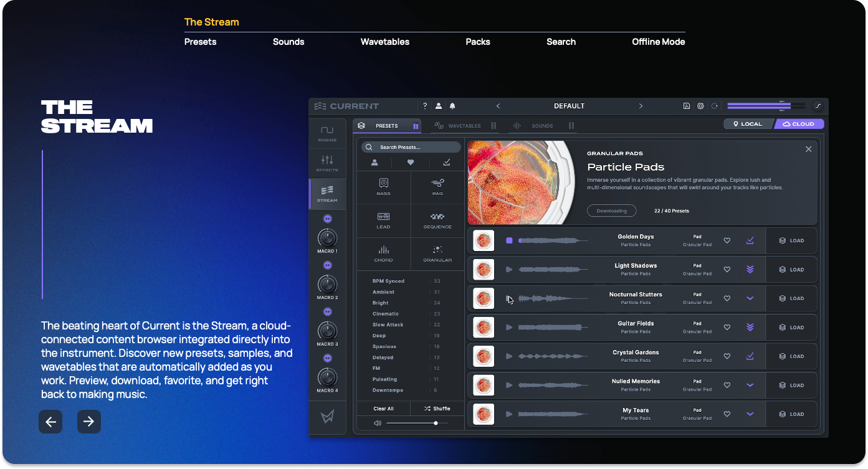Open notifications bell icon
Viewport: 868px width, 469px height.
point(452,106)
